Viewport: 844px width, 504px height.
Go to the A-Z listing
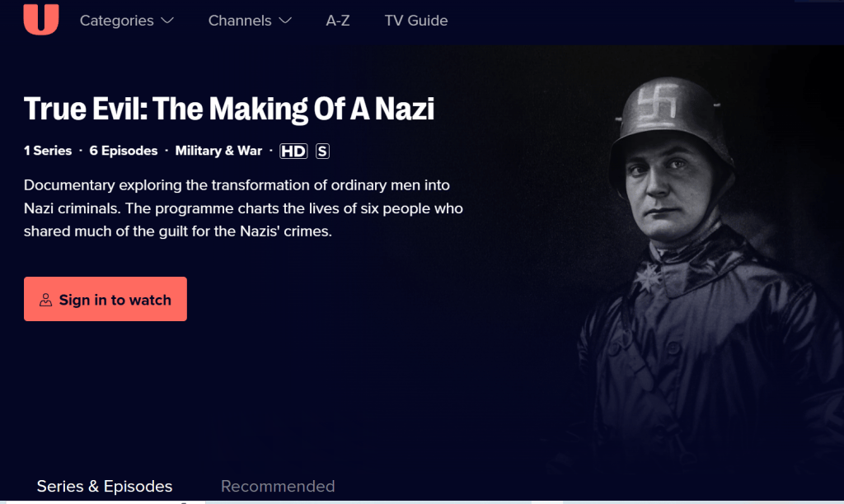tap(338, 21)
